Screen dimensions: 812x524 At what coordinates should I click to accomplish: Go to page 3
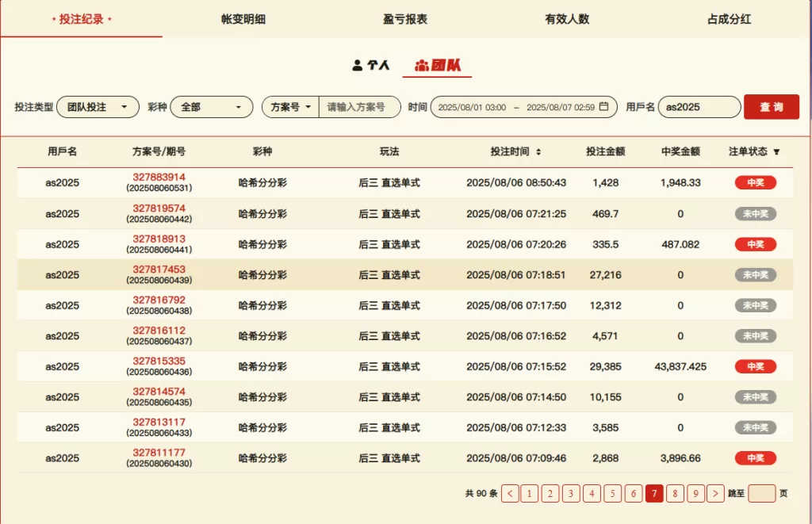point(571,493)
